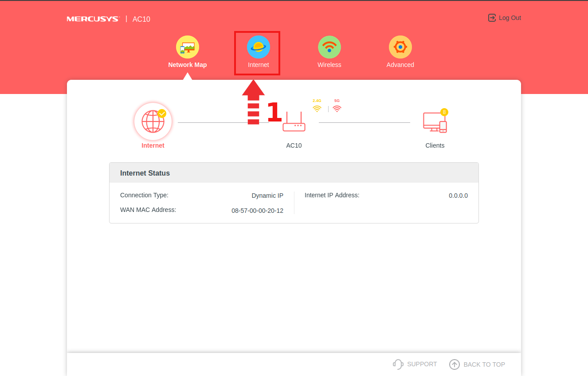Select the Internet globe icon in map
Image resolution: width=588 pixels, height=376 pixels.
pos(153,121)
